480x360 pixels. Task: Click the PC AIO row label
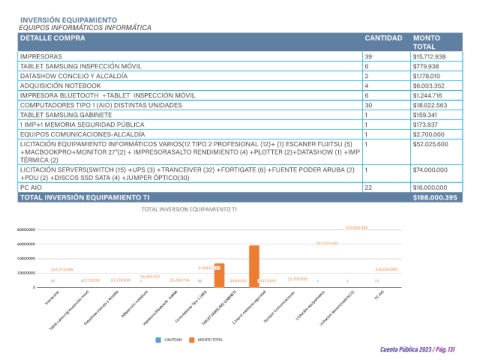pos(31,187)
